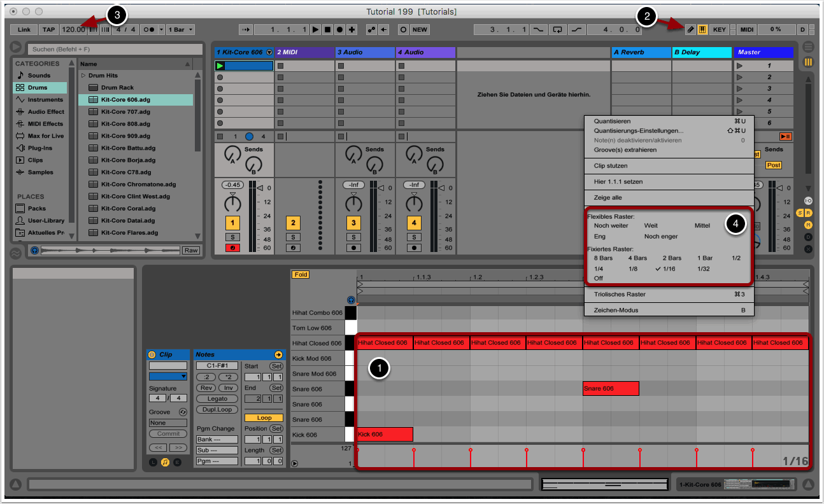The width and height of the screenshot is (824, 504).
Task: Launch the first clip in Kit-Core 606
Action: click(220, 66)
